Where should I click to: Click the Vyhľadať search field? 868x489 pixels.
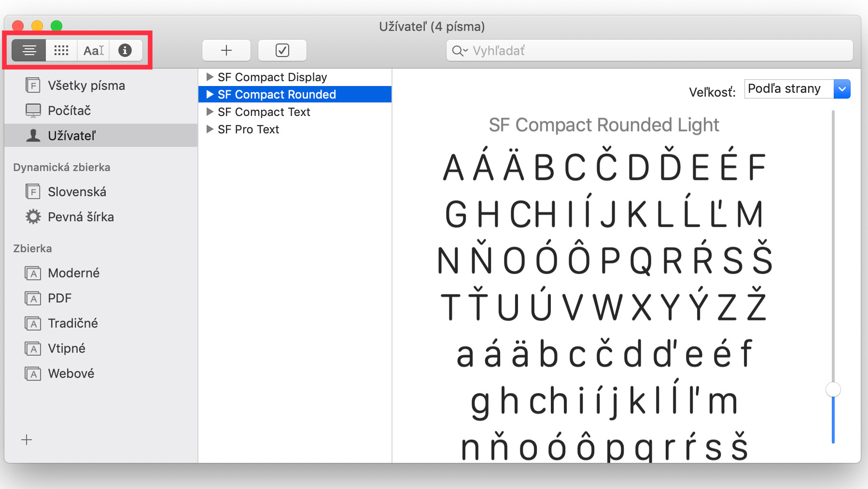coord(649,50)
